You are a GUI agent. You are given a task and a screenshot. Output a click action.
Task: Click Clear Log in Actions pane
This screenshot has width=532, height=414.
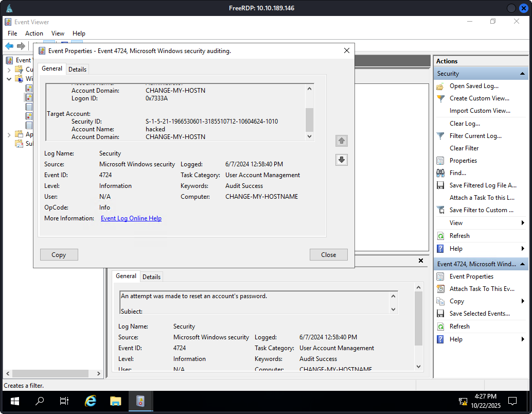coord(465,124)
